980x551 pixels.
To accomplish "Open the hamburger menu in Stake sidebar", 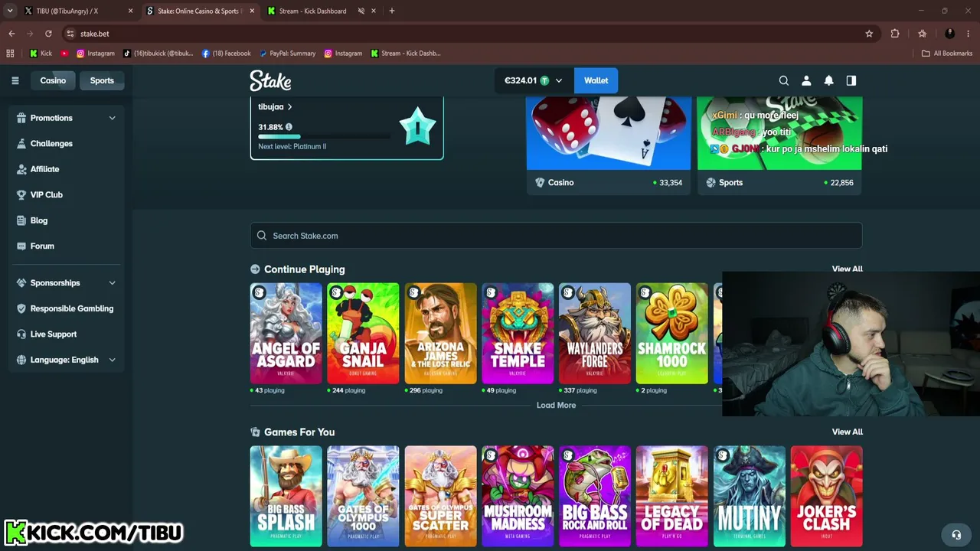I will pyautogui.click(x=15, y=80).
